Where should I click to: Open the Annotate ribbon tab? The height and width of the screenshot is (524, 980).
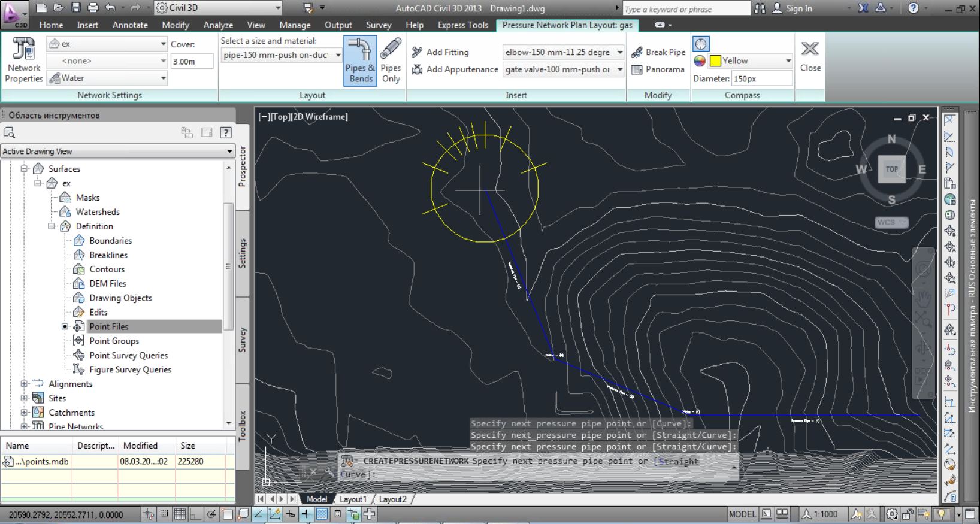[130, 25]
